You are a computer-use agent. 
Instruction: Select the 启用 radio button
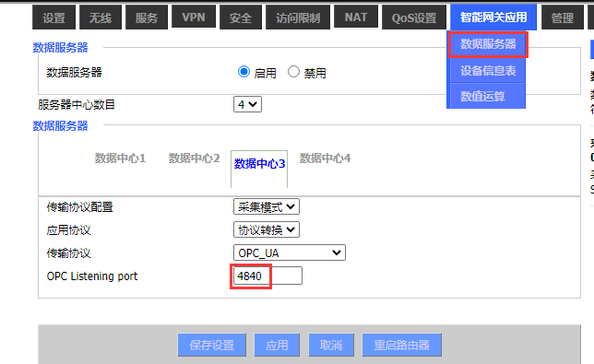[244, 72]
